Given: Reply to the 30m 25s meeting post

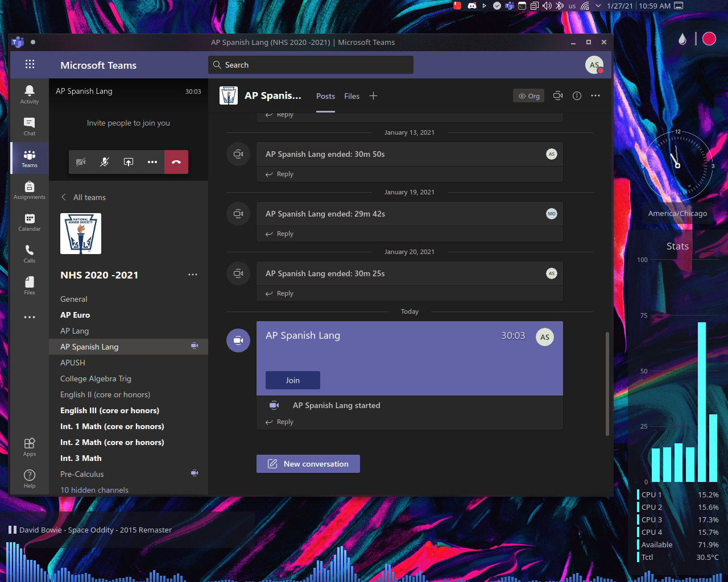Looking at the screenshot, I should (279, 293).
